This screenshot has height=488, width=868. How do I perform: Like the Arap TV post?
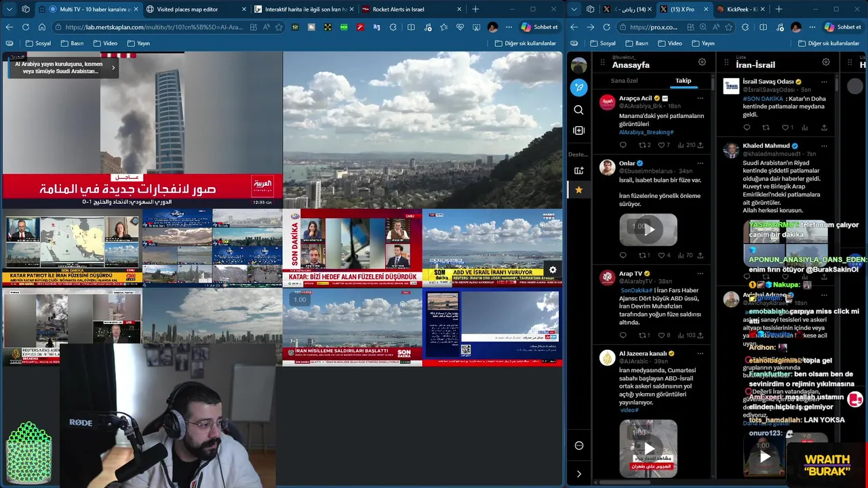661,335
